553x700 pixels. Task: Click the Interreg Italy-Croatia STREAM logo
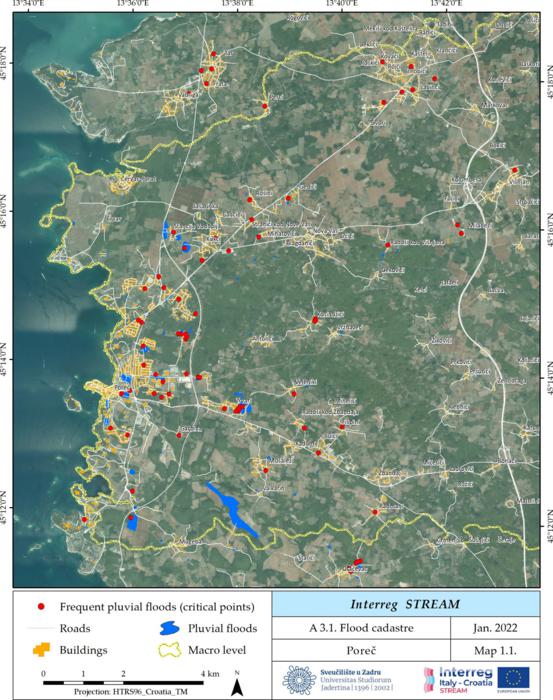click(x=458, y=680)
